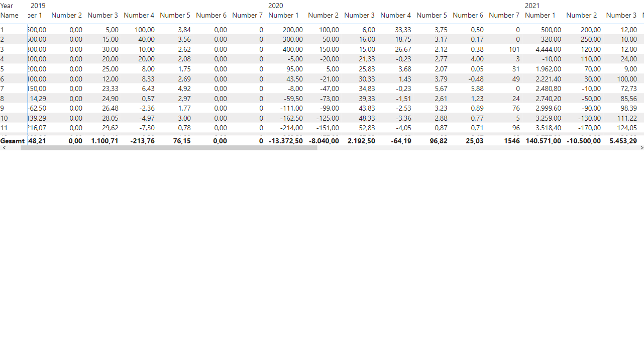Click the cell showing 124,05
Screen dimensions: 644x349
[x=627, y=128]
